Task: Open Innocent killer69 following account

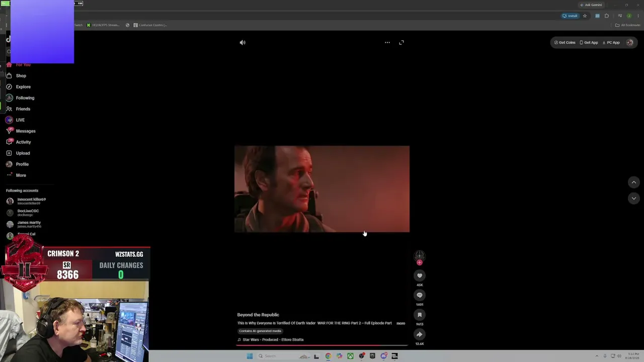Action: click(26, 201)
